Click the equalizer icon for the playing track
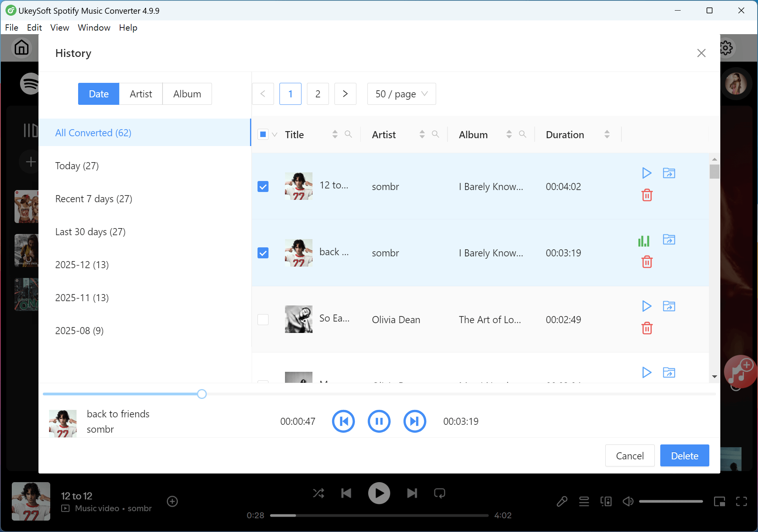 (x=644, y=240)
